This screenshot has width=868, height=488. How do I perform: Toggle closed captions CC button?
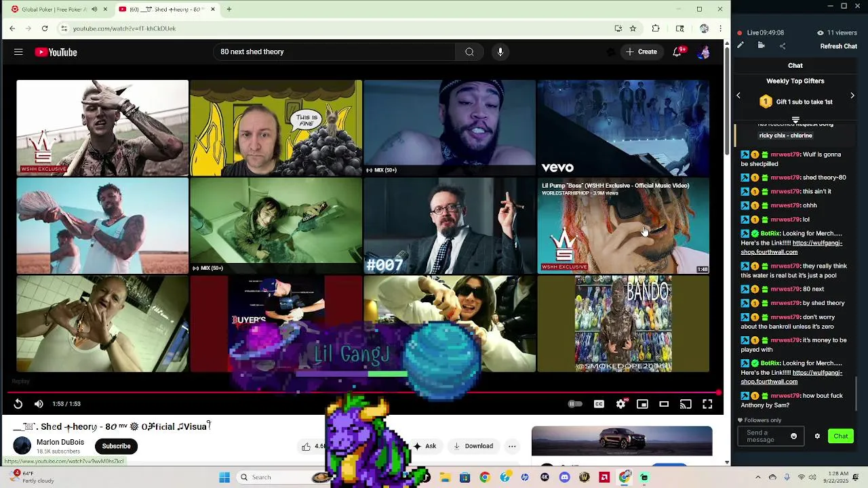click(599, 404)
